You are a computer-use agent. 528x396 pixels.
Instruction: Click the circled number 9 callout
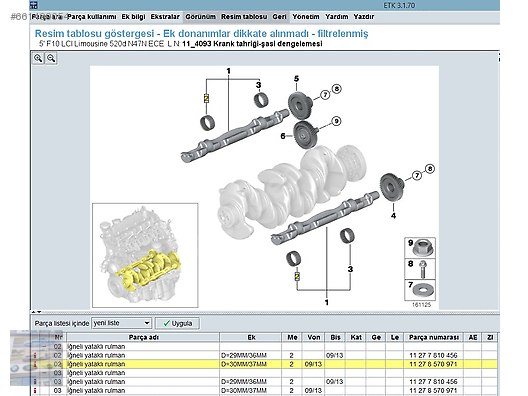(336, 121)
